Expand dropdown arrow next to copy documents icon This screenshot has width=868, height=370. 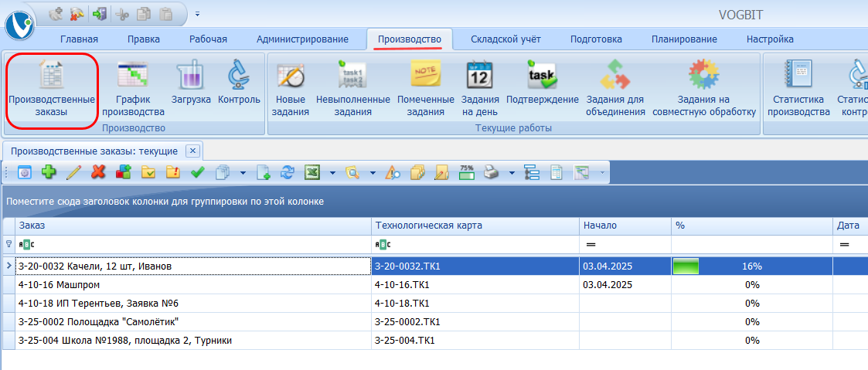[x=243, y=173]
